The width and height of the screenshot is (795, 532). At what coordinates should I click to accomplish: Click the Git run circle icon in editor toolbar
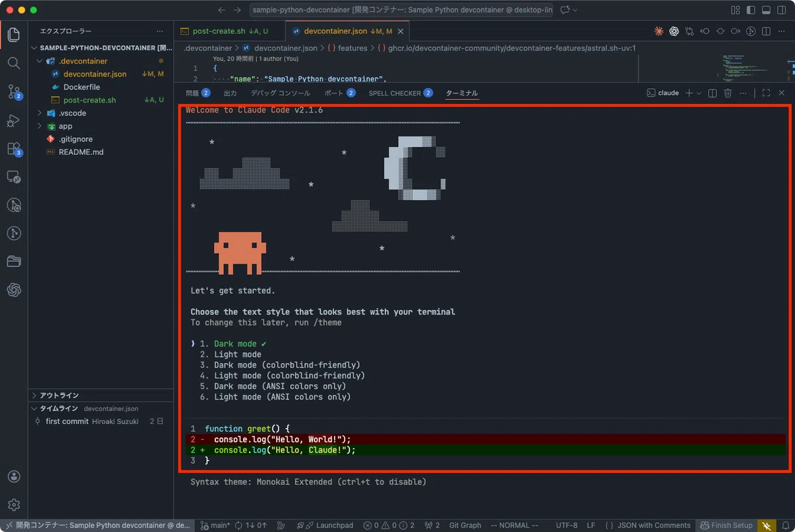(751, 31)
